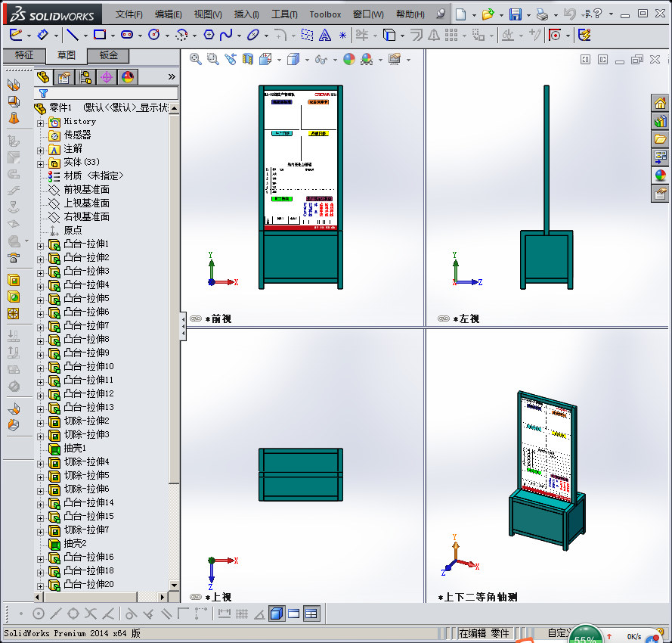Image resolution: width=672 pixels, height=643 pixels.
Task: Expand the 切除-拉伸2 feature node
Action: 40,423
